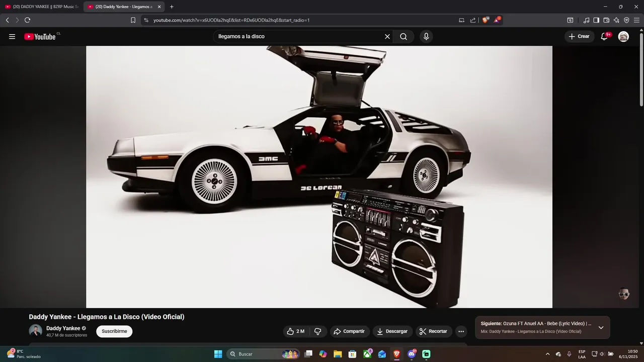Viewport: 644px width, 362px height.
Task: Open File Explorer from taskbar
Action: pyautogui.click(x=338, y=354)
